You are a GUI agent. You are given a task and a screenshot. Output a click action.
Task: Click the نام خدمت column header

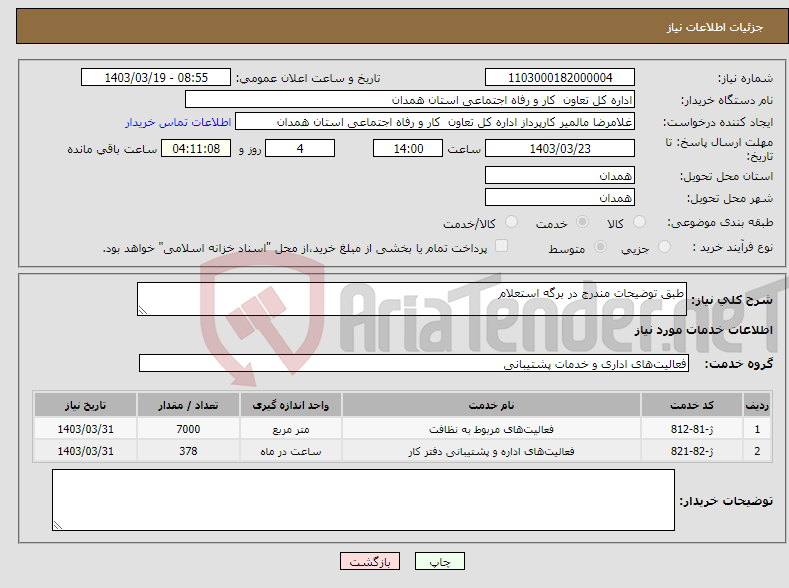pyautogui.click(x=491, y=405)
